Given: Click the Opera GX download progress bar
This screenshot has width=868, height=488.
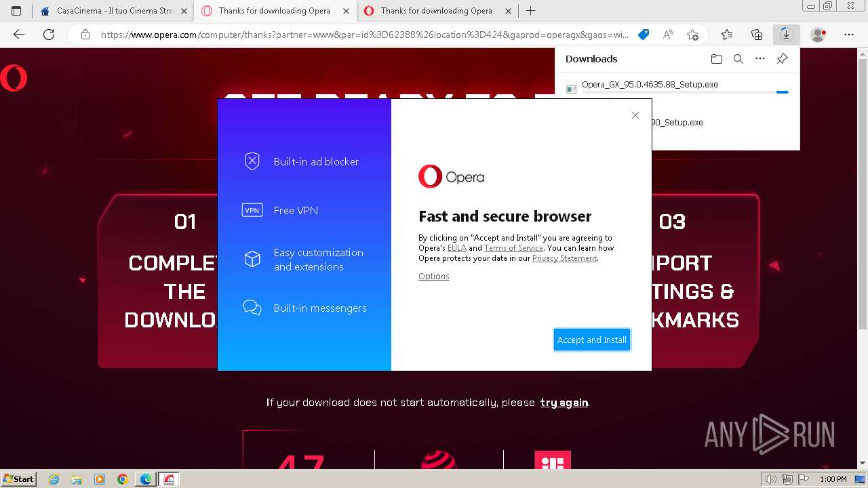Looking at the screenshot, I should (x=685, y=92).
